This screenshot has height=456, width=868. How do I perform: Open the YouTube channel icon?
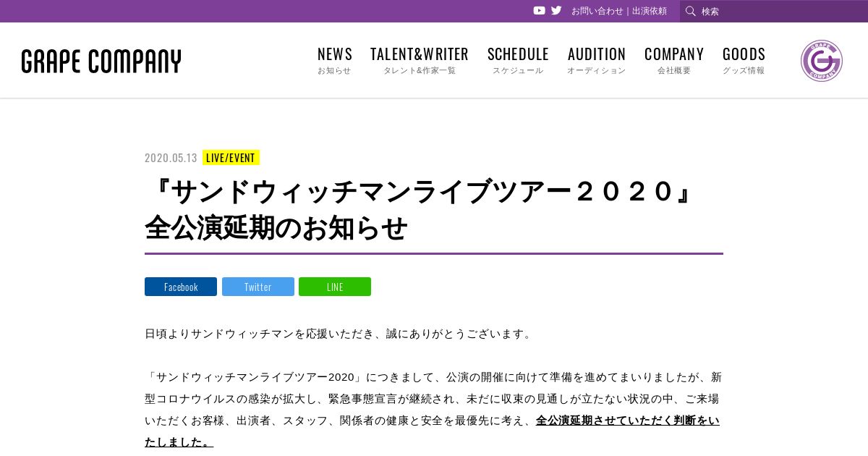(x=539, y=11)
